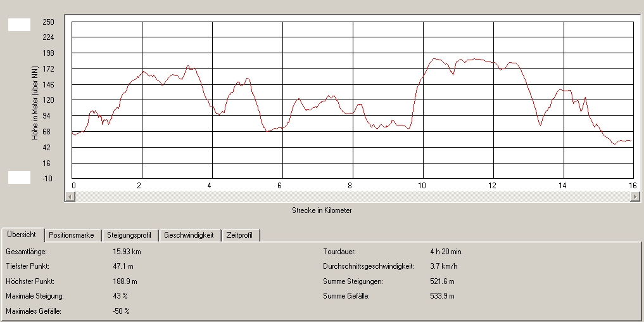Focus the upper elevation limit field beside 250
This screenshot has width=644, height=322.
(19, 25)
